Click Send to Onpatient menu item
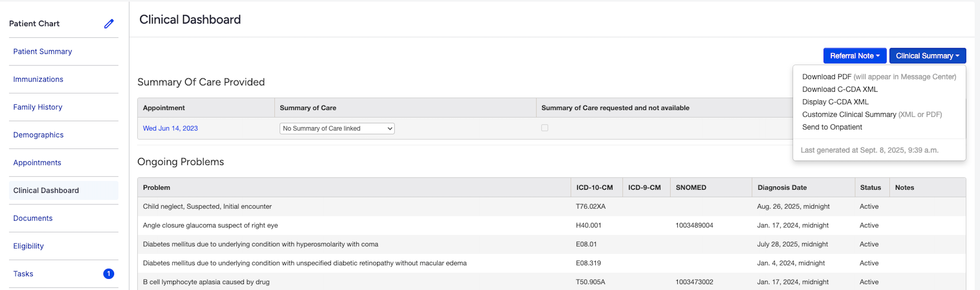980x290 pixels. click(832, 127)
